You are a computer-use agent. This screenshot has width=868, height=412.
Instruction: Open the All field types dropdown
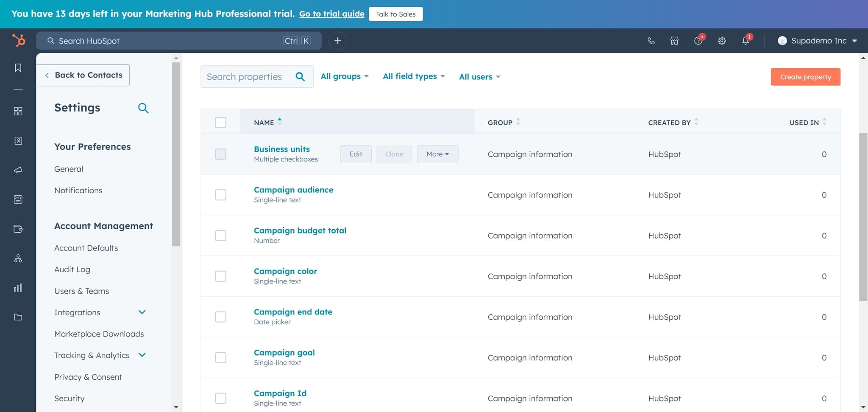point(414,76)
